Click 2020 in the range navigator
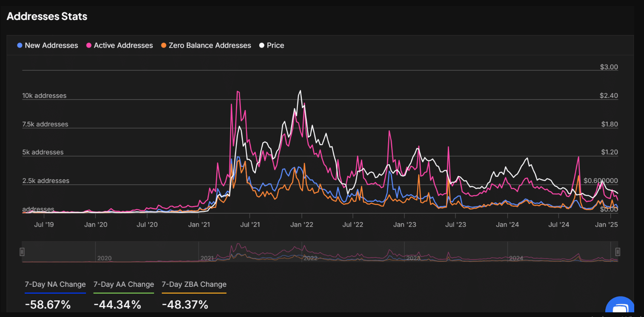Image resolution: width=644 pixels, height=317 pixels. coord(104,258)
